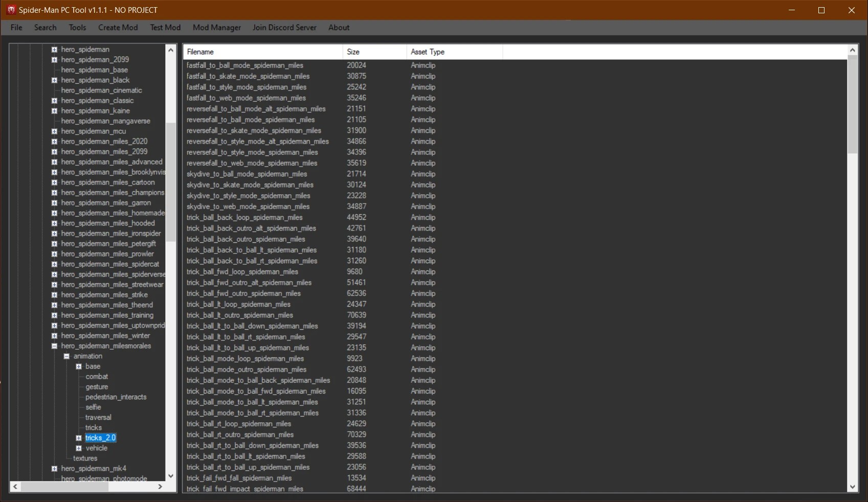Select fastfall_to_web_mode_spiderman_miles file

pos(246,98)
